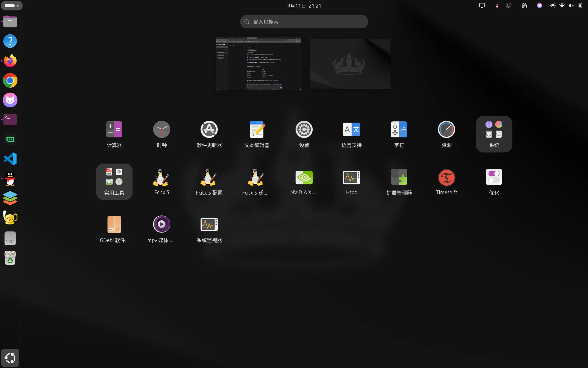Open the volume speaker system menu

[571, 6]
